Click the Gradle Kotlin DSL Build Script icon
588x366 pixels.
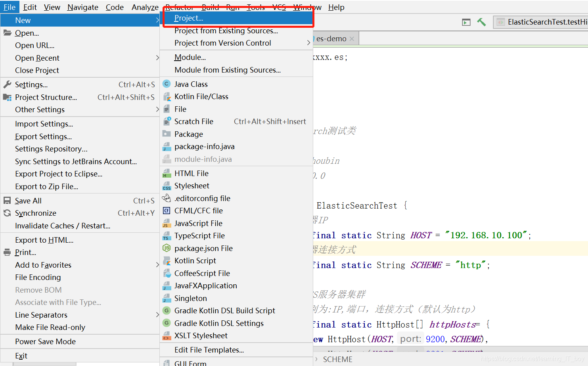pyautogui.click(x=167, y=310)
